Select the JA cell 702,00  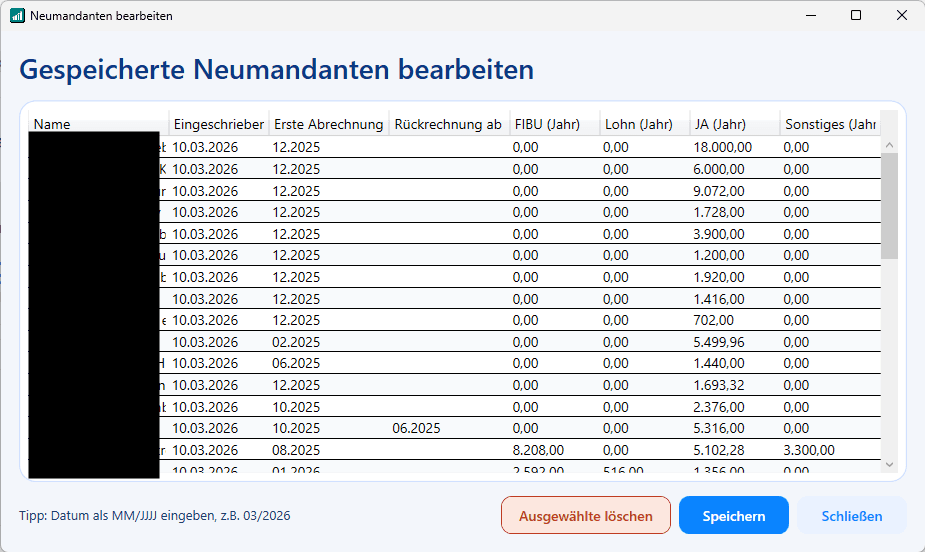coord(735,320)
